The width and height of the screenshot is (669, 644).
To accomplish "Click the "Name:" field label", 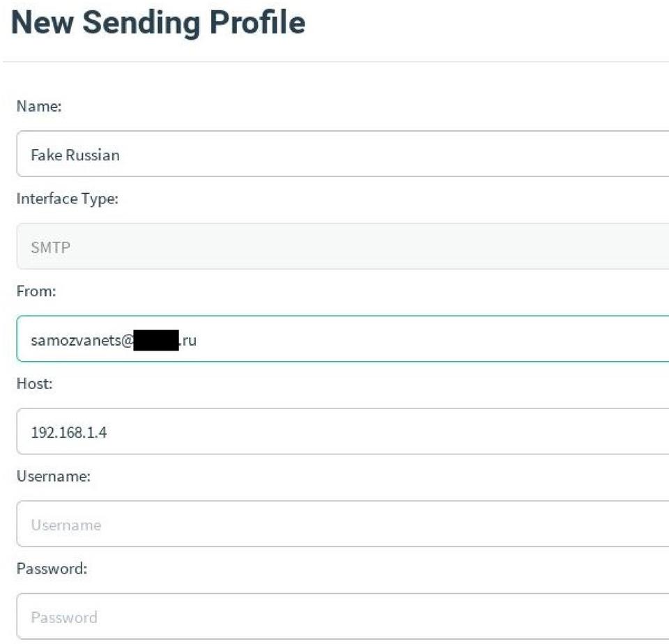I will pos(38,107).
